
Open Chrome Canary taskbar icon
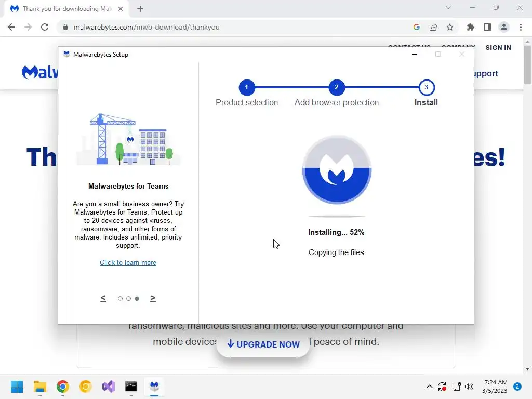pyautogui.click(x=86, y=387)
